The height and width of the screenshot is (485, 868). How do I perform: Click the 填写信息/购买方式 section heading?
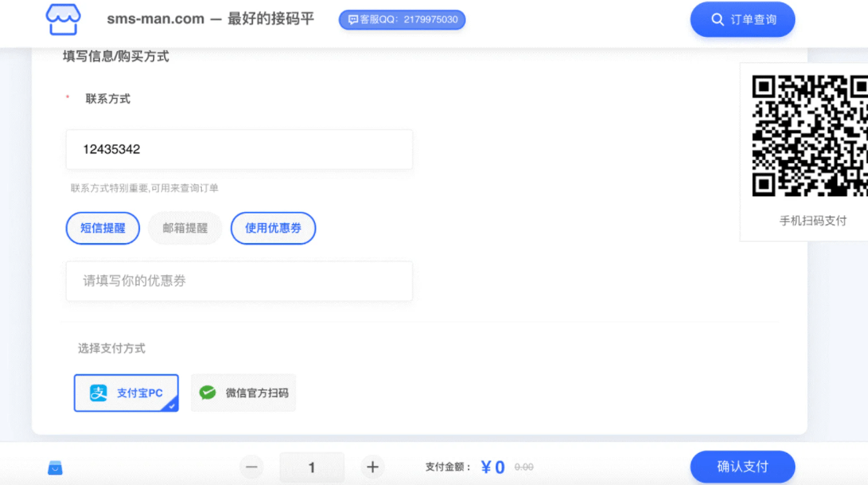click(115, 57)
